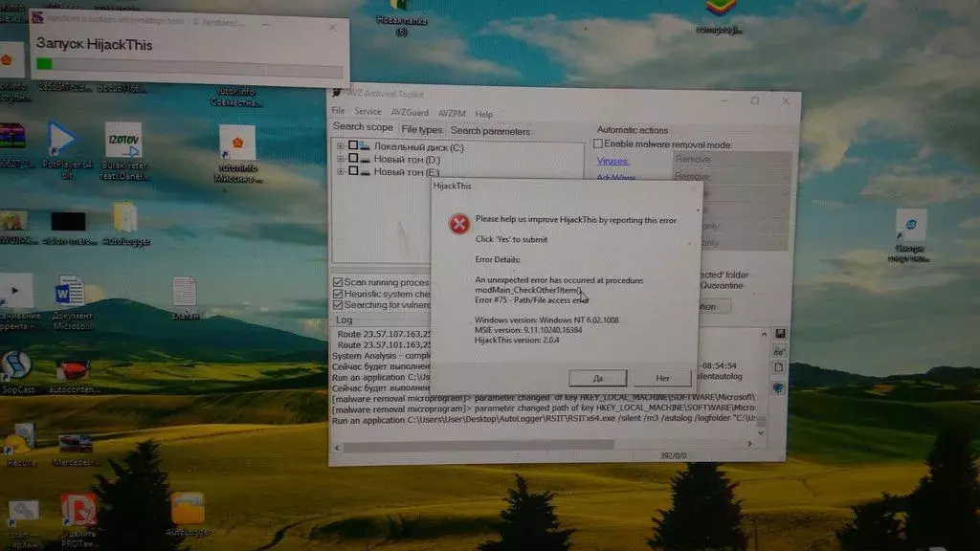
Task: Expand the Локальный диск (C:) tree node
Action: [x=340, y=146]
